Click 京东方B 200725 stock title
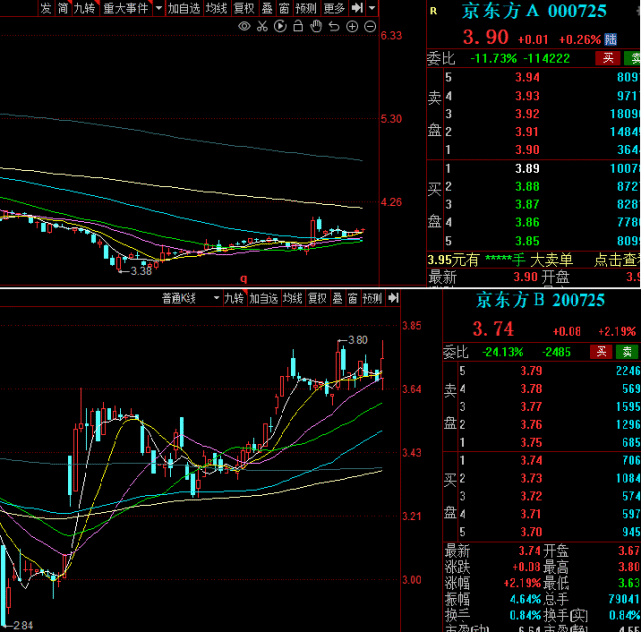The height and width of the screenshot is (632, 641). pos(540,300)
